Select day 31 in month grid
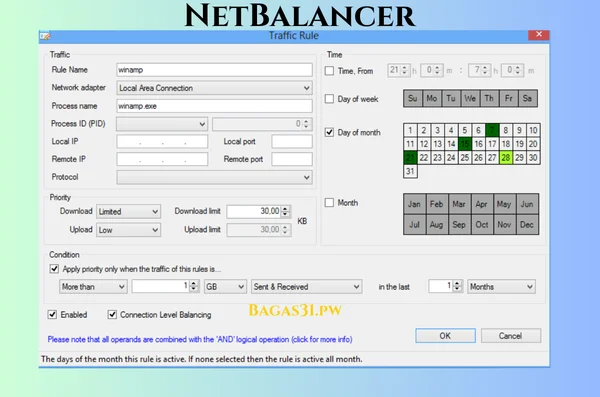Viewport: 600px width, 397px height. click(410, 171)
